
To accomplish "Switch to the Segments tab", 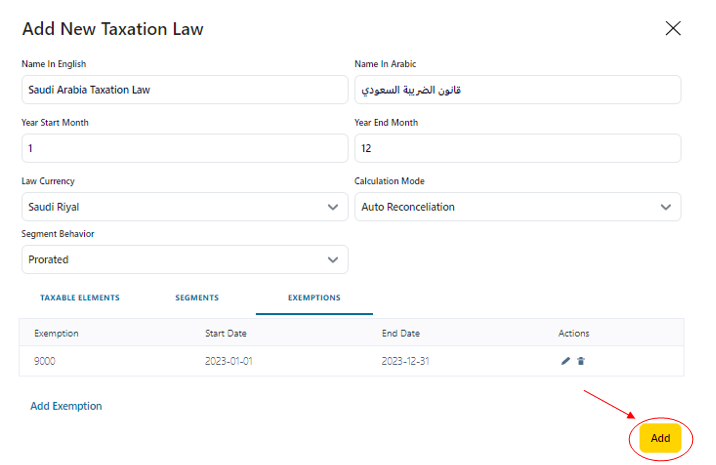I will (197, 298).
